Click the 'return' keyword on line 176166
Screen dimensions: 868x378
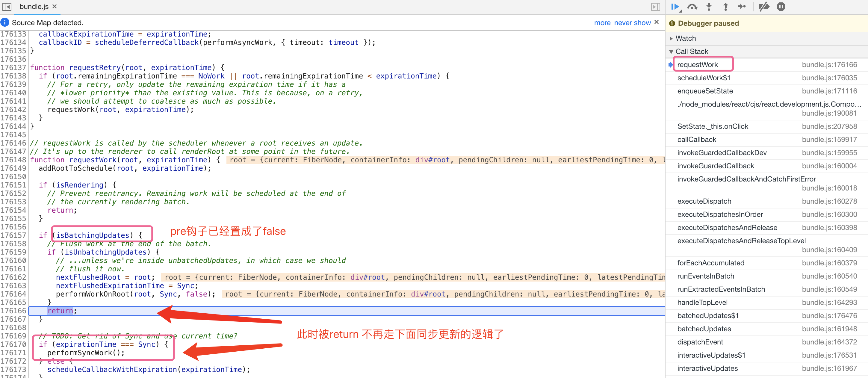pyautogui.click(x=60, y=311)
